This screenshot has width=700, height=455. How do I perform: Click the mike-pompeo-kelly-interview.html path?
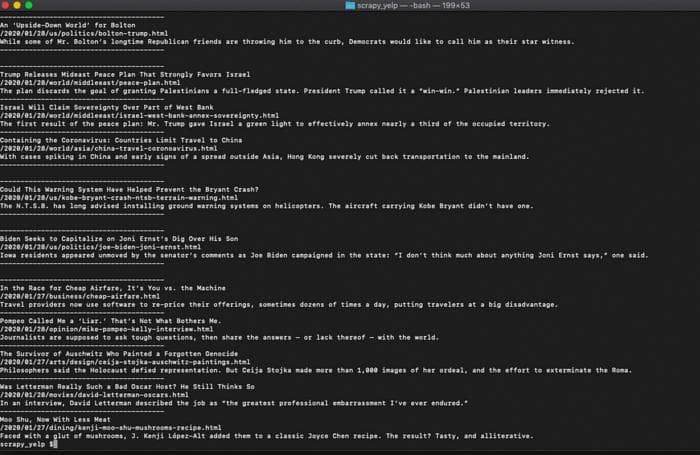click(x=107, y=329)
